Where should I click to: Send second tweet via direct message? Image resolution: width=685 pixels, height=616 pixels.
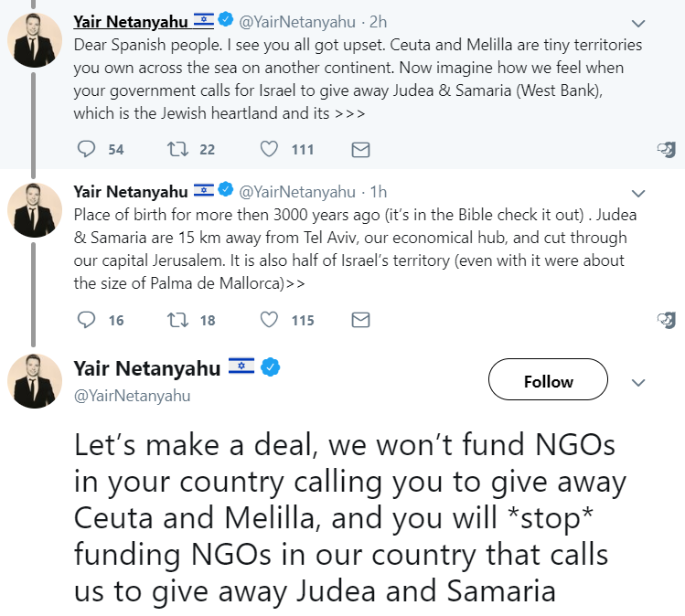coord(360,320)
